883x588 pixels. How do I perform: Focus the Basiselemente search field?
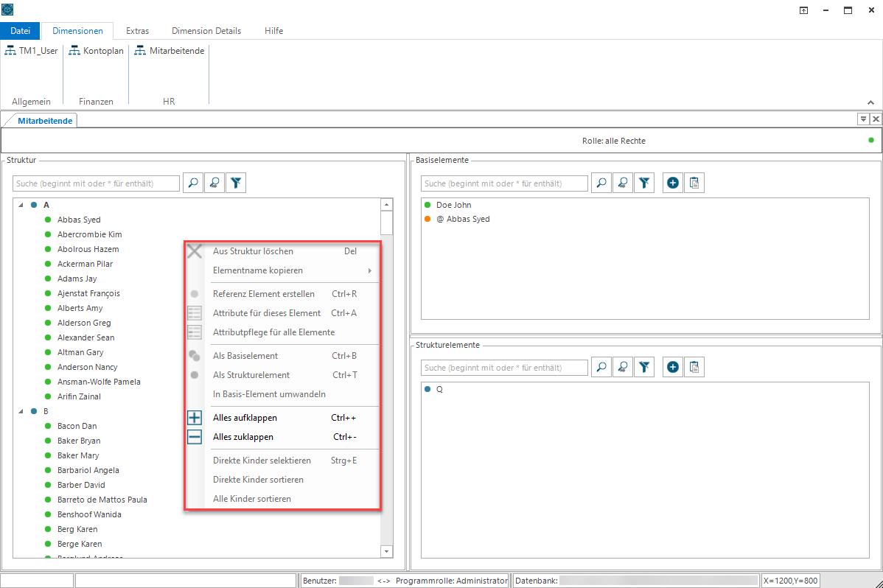505,183
